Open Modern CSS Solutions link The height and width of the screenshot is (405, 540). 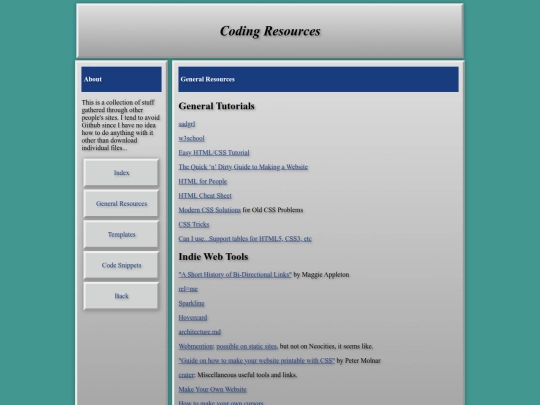coord(209,210)
